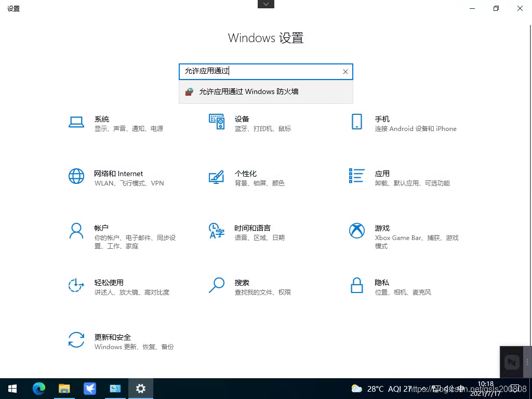The width and height of the screenshot is (532, 399).
Task: Click the 更新和安全 title text
Action: 113,337
